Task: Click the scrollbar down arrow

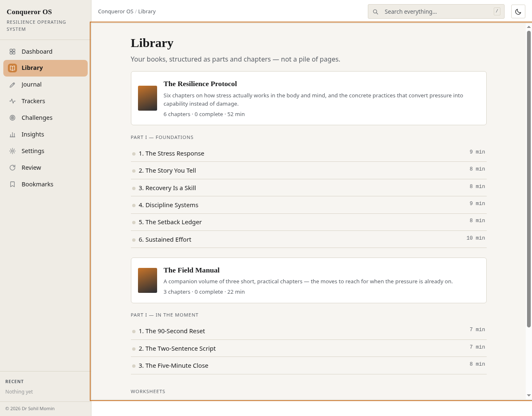Action: 529,395
